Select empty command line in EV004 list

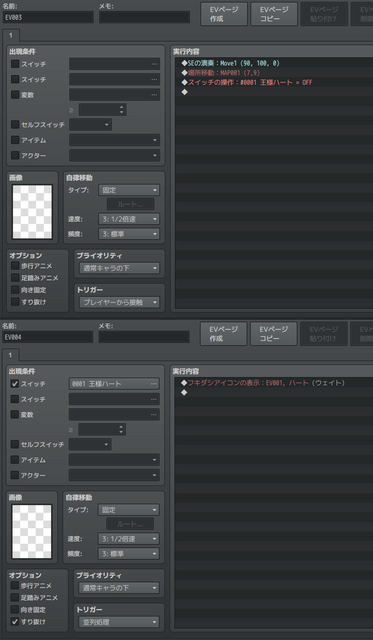pos(273,393)
